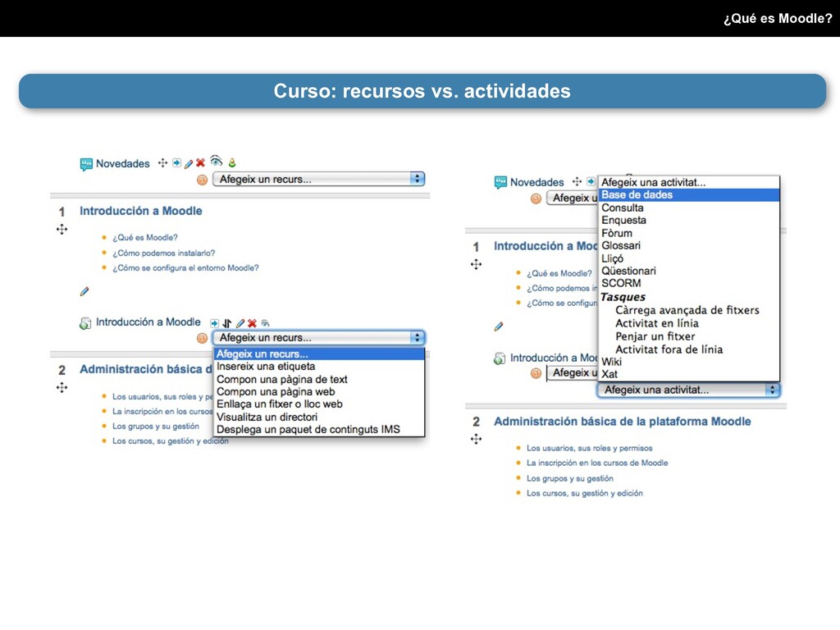Click 'La inscripción en los cursos de Moodle'
The image size is (840, 630).
[x=597, y=463]
